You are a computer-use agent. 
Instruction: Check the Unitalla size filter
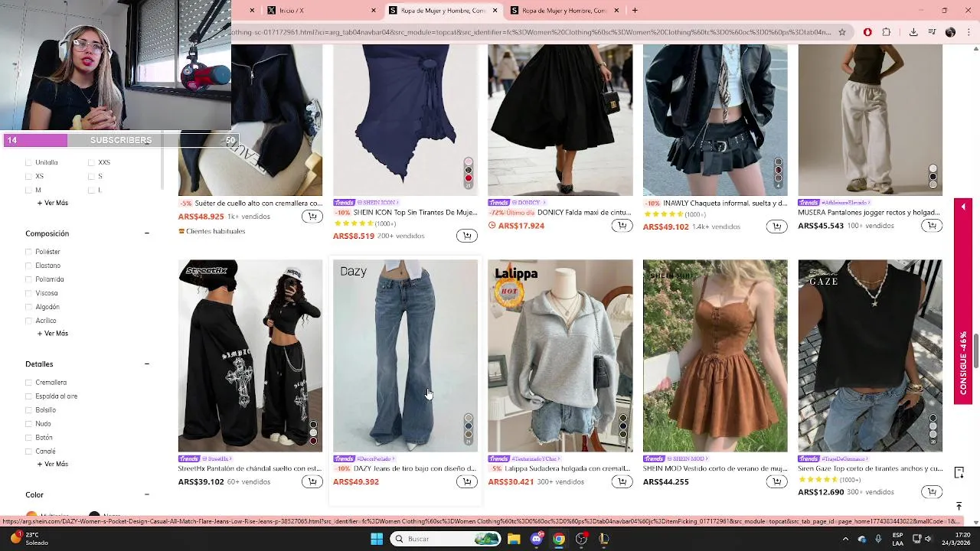click(x=29, y=162)
